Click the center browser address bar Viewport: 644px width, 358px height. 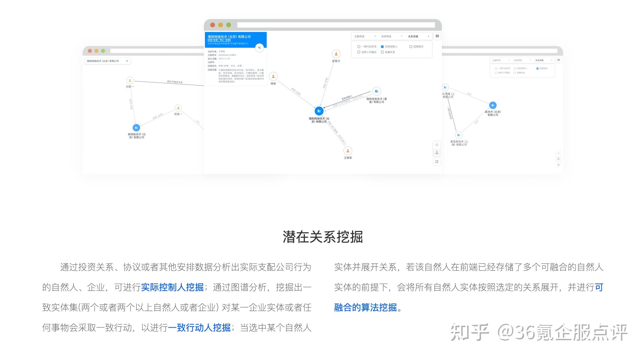click(x=336, y=25)
